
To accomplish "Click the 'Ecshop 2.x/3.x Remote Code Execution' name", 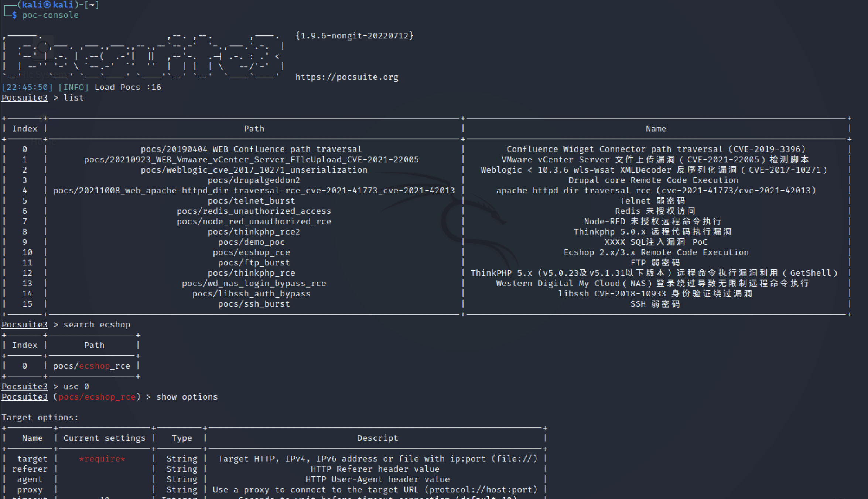I will [656, 252].
